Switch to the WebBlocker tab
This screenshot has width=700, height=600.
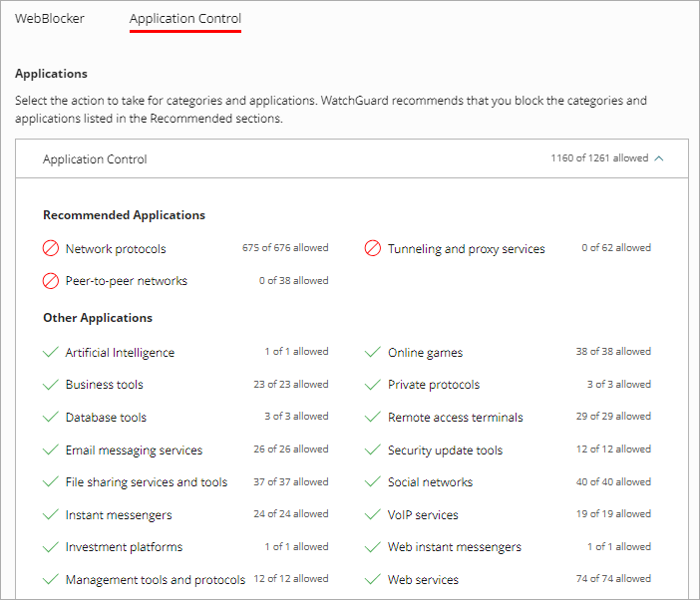[50, 19]
